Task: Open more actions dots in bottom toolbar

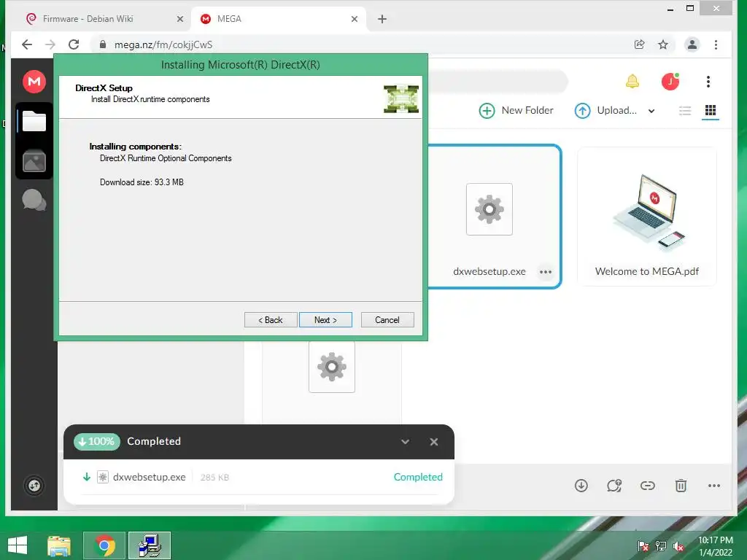Action: coord(714,486)
